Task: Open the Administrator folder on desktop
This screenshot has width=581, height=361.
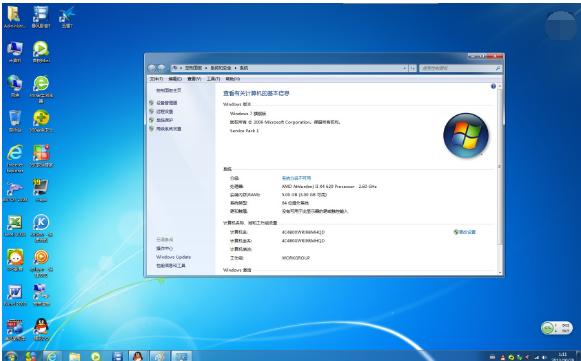Action: pos(14,17)
